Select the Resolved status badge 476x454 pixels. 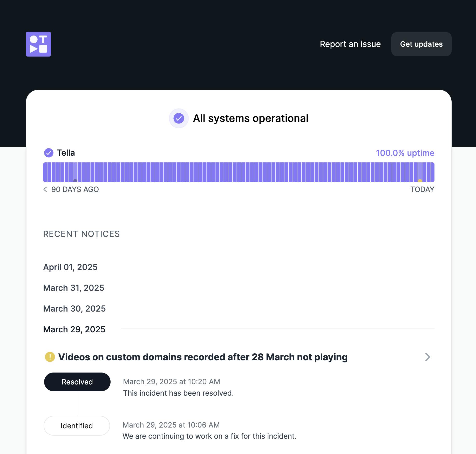click(77, 382)
